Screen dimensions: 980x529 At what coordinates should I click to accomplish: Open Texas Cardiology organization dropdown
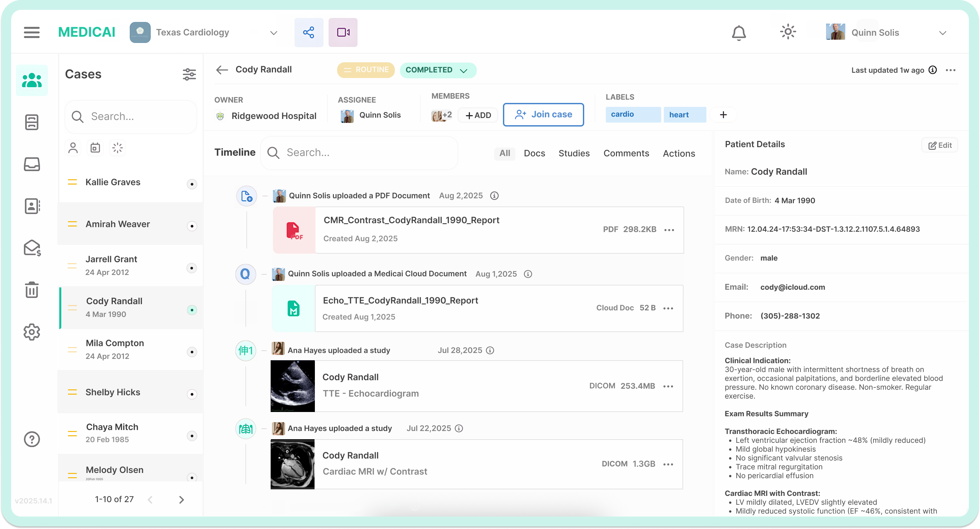(x=273, y=33)
